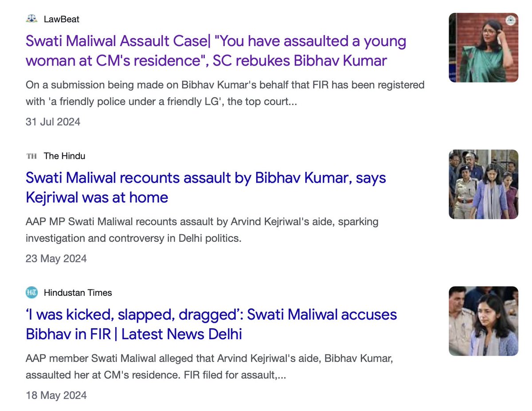Image resolution: width=532 pixels, height=411 pixels.
Task: Click snippet mentioning 'friendly police under a friendly LG'
Action: (225, 93)
